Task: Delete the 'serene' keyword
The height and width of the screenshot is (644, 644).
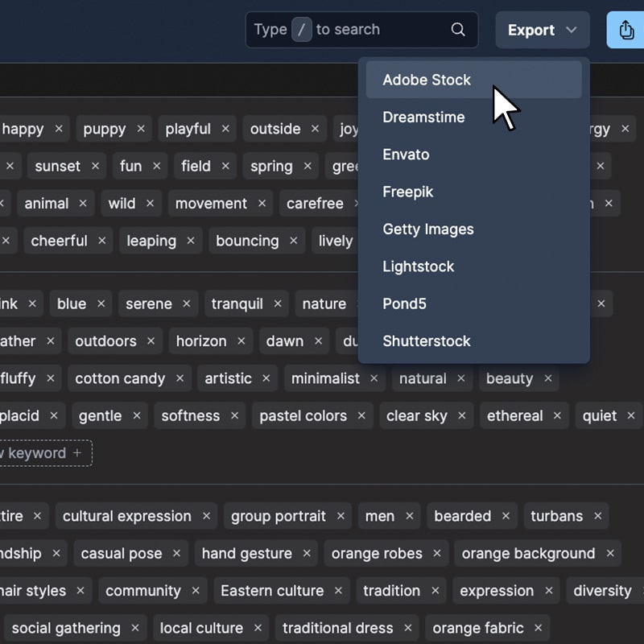Action: pos(187,304)
